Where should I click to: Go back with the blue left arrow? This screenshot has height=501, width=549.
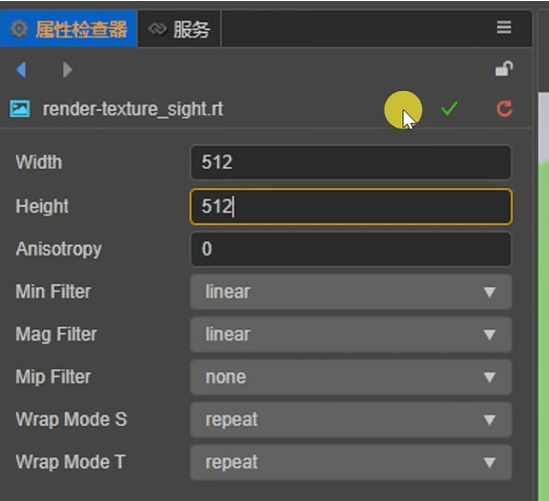coord(21,70)
